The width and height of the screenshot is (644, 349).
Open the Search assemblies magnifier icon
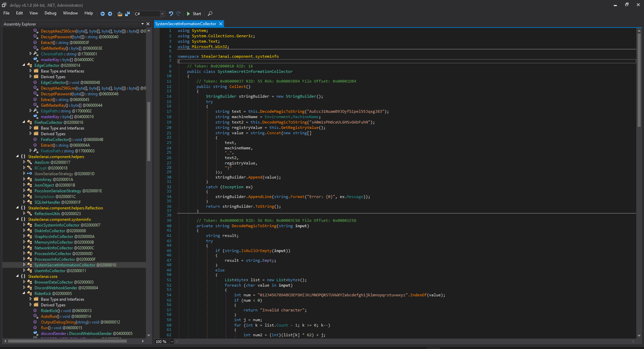[x=210, y=14]
